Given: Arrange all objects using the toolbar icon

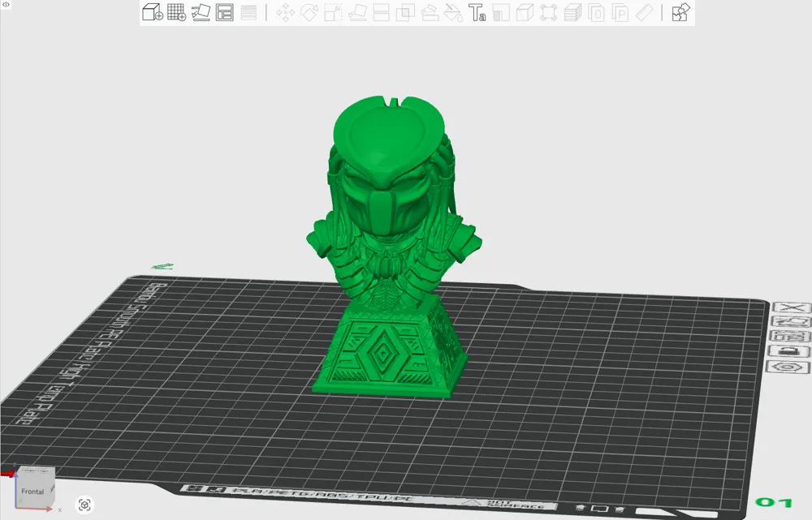Looking at the screenshot, I should click(225, 12).
